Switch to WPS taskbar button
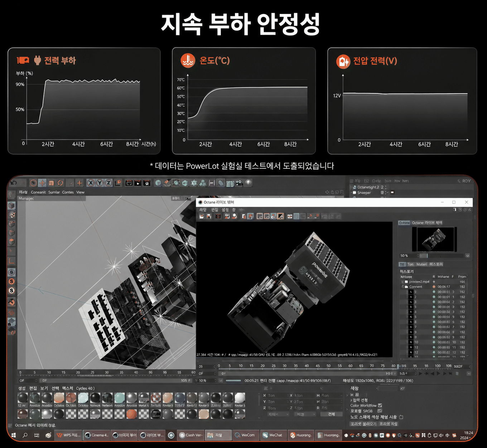The image size is (487, 448). click(68, 435)
